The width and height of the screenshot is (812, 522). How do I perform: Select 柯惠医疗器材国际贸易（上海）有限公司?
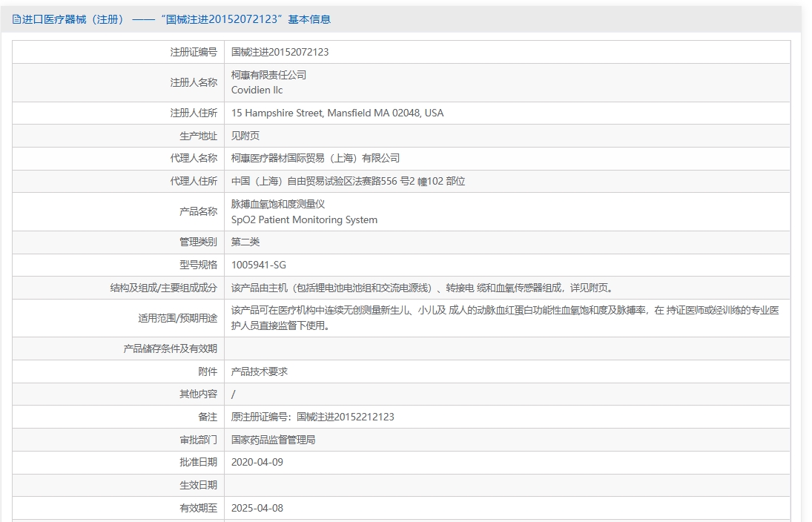coord(315,159)
